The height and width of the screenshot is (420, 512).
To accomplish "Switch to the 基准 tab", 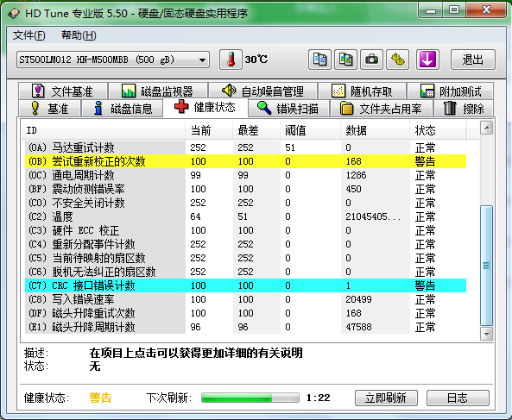I will [49, 109].
